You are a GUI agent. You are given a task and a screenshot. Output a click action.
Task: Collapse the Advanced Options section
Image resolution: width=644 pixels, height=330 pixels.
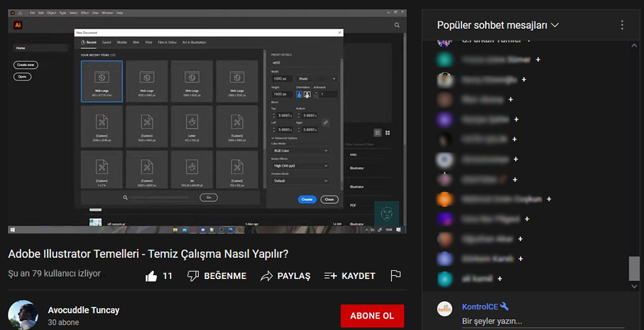click(284, 138)
